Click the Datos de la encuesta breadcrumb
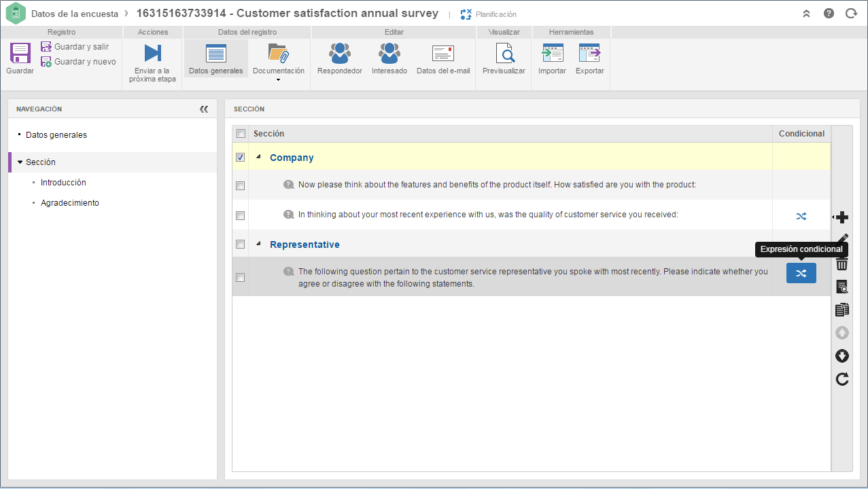Viewport: 868px width, 489px height. click(x=75, y=14)
